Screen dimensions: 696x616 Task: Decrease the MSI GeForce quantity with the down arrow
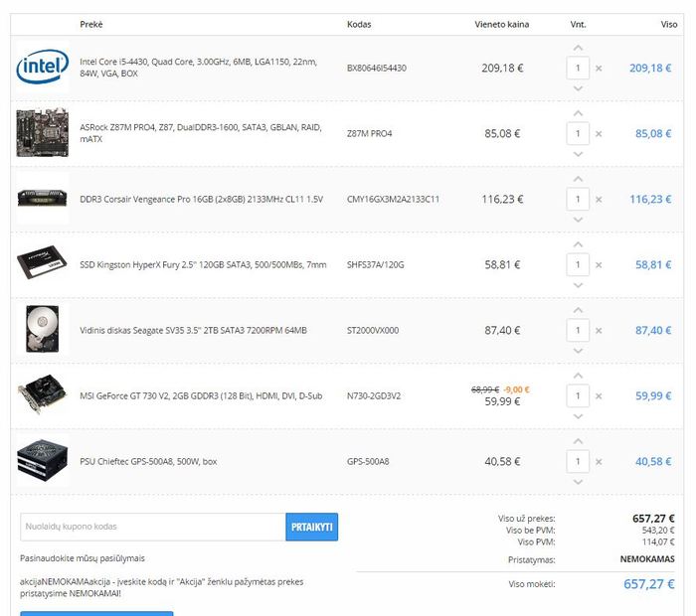578,417
